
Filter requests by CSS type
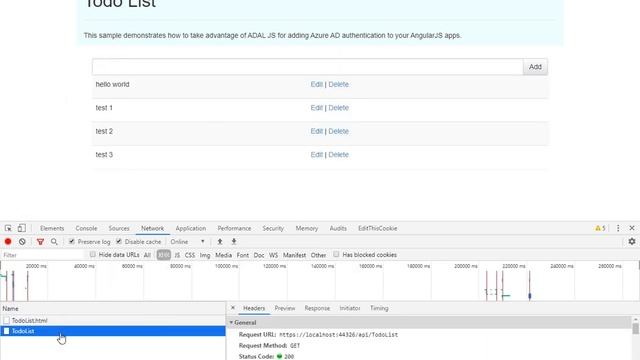pos(190,255)
